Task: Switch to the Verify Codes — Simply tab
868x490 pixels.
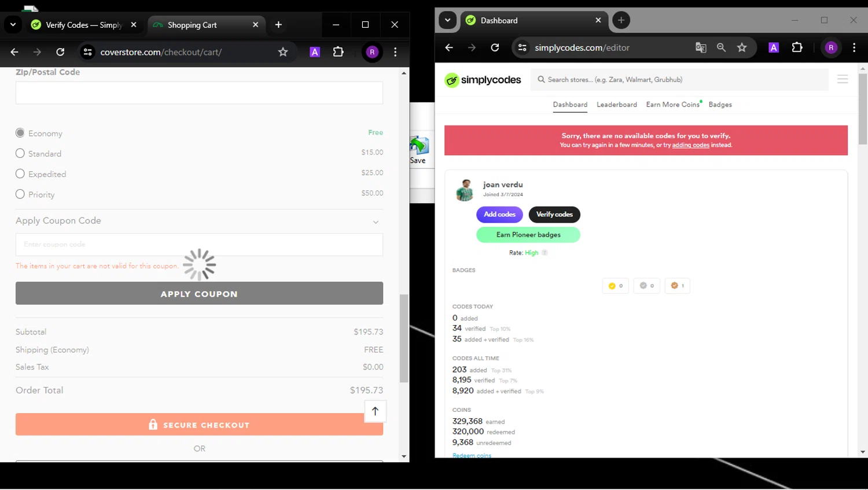Action: pyautogui.click(x=84, y=25)
